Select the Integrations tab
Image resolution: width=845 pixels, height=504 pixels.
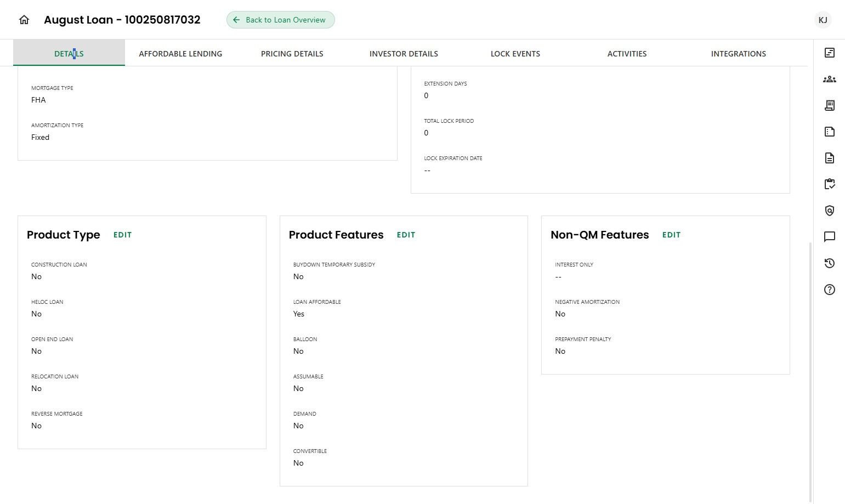[x=738, y=54]
